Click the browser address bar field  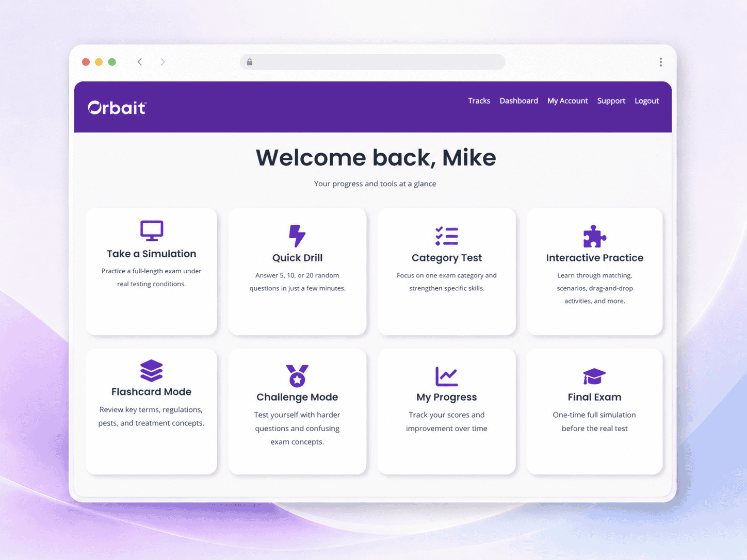372,62
